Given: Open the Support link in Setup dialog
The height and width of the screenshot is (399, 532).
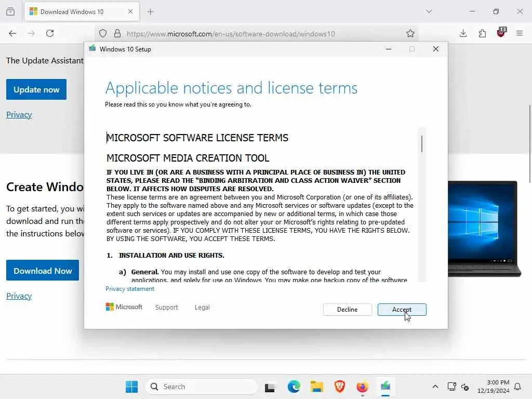Looking at the screenshot, I should click(167, 307).
